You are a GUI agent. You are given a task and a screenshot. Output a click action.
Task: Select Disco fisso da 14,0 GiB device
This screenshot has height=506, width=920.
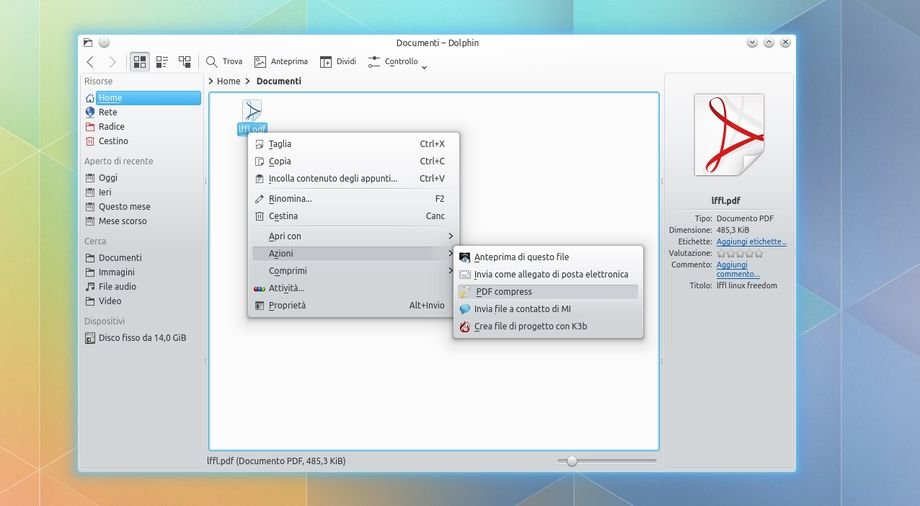click(141, 338)
